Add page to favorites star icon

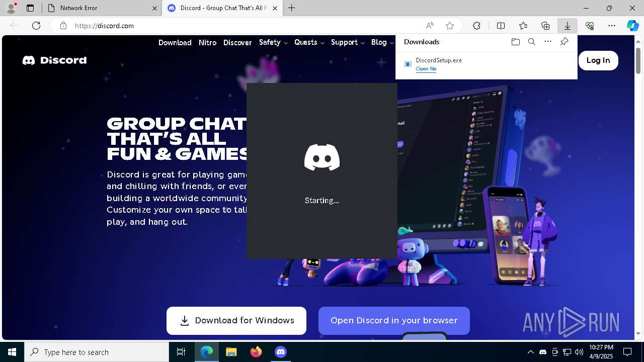pyautogui.click(x=450, y=26)
